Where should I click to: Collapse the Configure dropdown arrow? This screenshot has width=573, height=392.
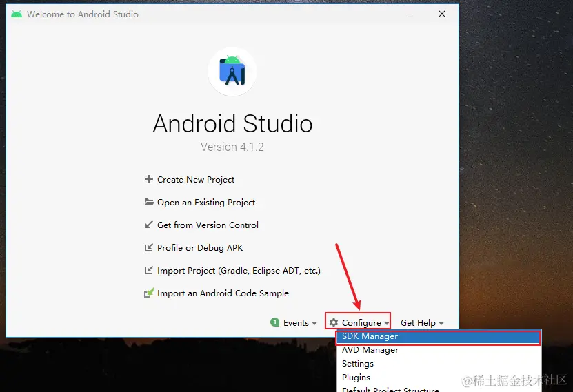[x=387, y=323]
